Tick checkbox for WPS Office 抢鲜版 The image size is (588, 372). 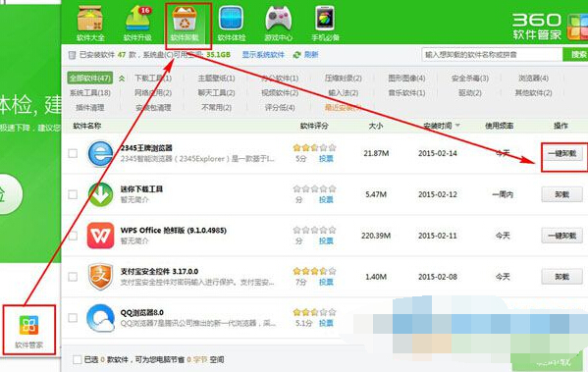click(73, 236)
